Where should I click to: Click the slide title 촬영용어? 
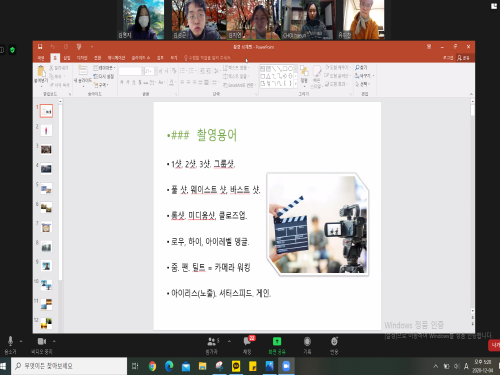click(x=217, y=135)
